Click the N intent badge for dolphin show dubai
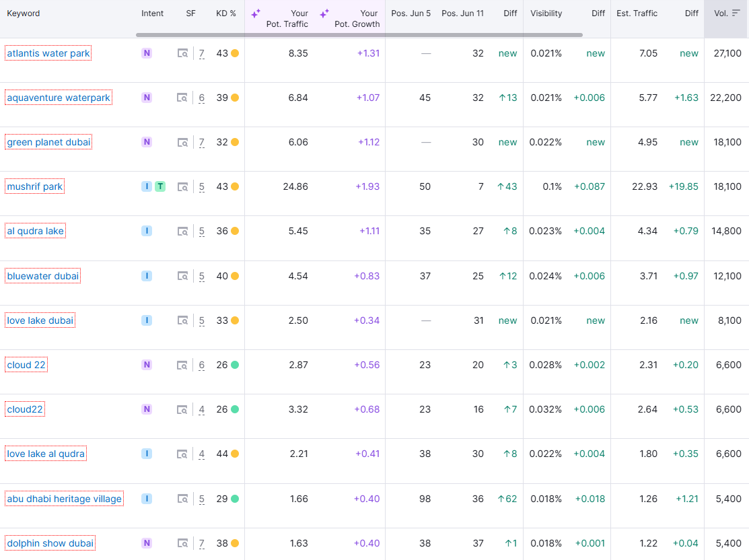Screen dimensions: 749x560 [x=147, y=542]
